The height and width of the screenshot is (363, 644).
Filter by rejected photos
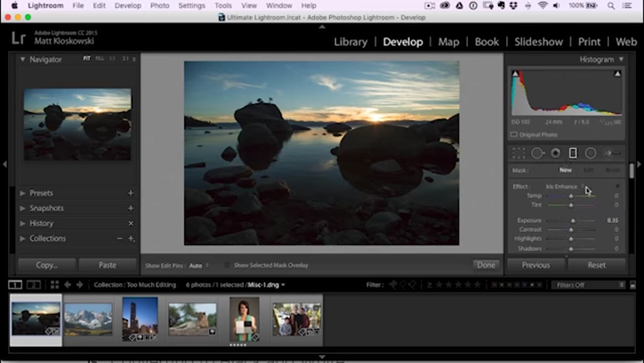(x=412, y=285)
